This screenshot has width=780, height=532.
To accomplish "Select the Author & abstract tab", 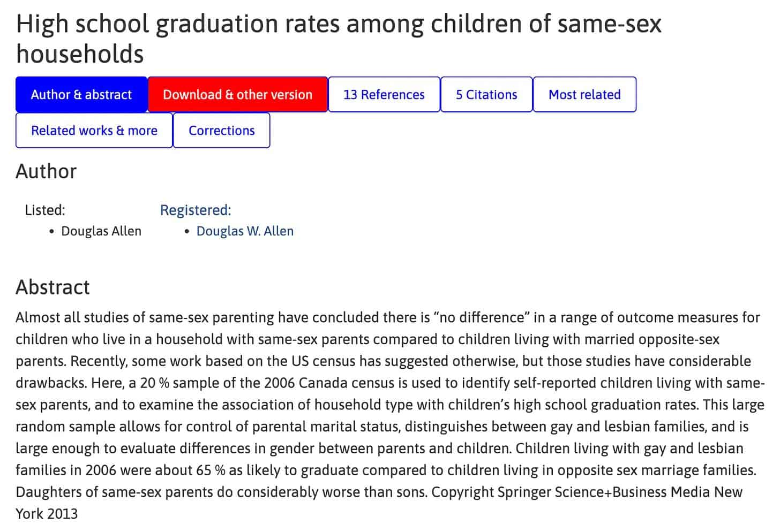I will click(x=81, y=95).
